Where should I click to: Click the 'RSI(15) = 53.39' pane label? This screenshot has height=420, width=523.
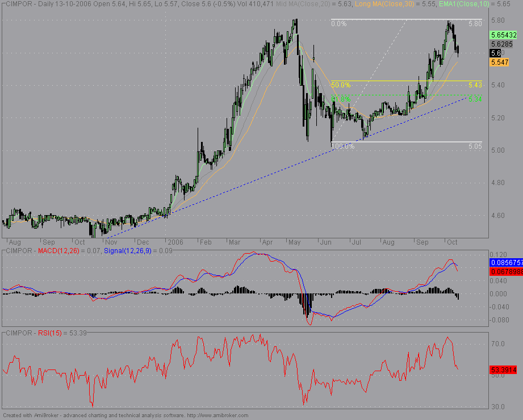[x=62, y=333]
